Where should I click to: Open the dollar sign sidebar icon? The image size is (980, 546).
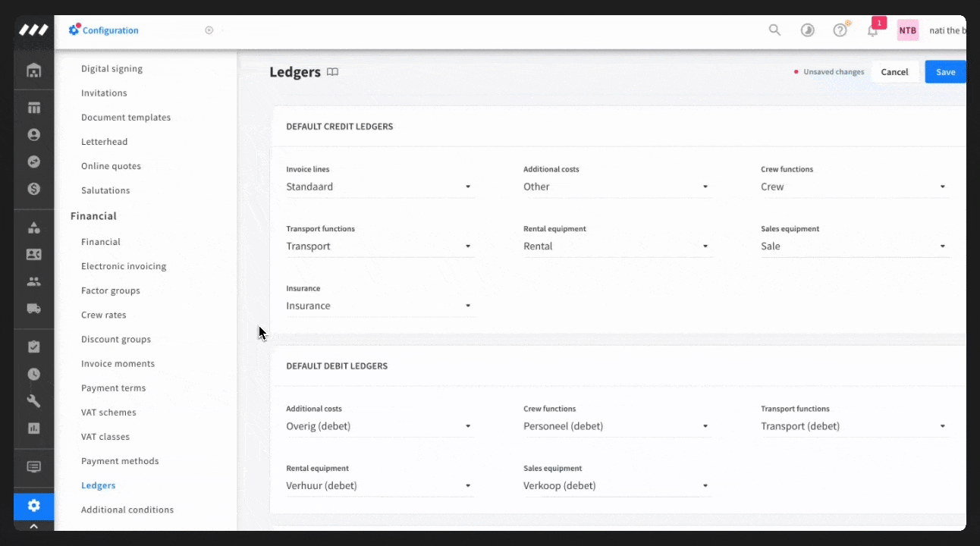pos(33,190)
